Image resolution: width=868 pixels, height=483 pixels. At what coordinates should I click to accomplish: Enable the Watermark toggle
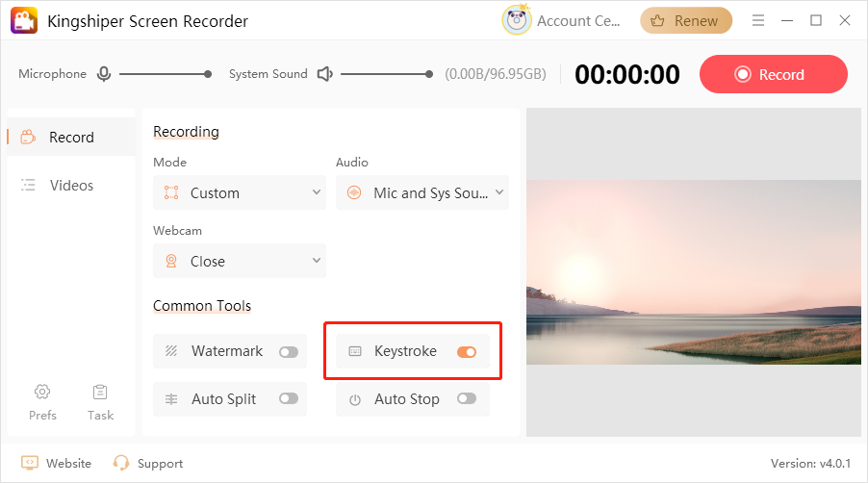289,352
